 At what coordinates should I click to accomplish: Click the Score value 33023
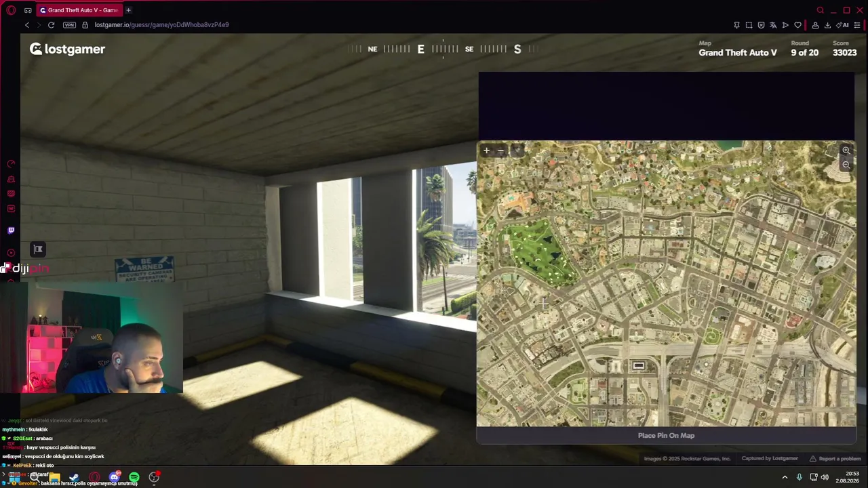pyautogui.click(x=844, y=52)
